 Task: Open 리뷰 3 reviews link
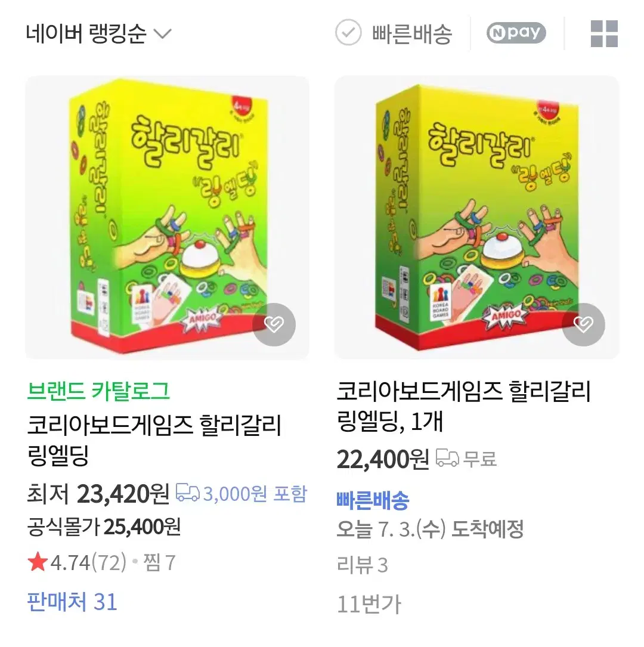coord(362,565)
